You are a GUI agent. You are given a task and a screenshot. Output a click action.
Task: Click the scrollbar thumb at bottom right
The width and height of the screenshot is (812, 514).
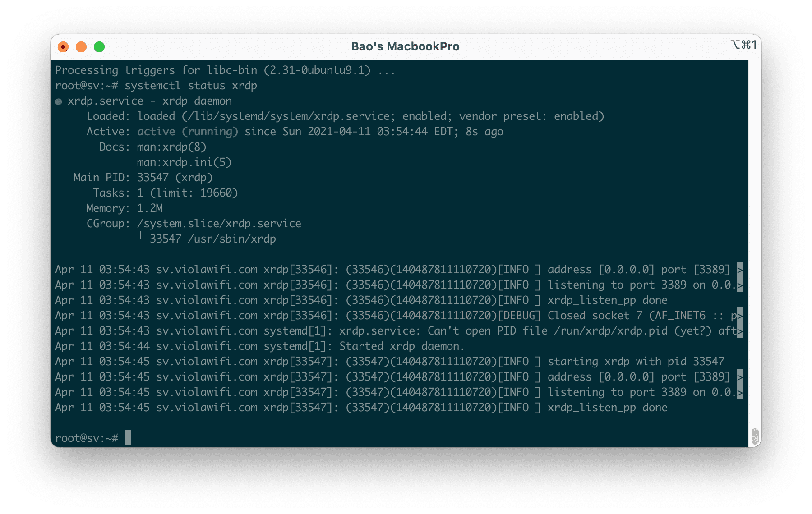tap(755, 436)
